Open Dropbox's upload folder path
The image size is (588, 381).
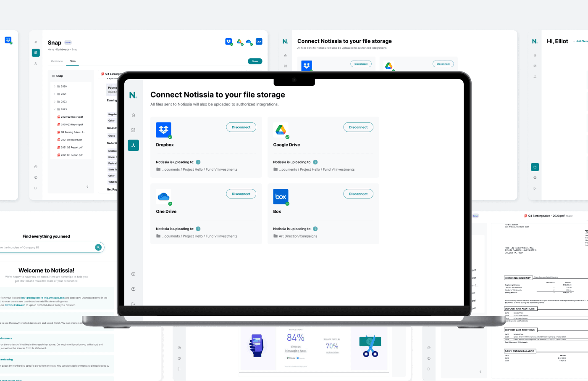coord(197,169)
